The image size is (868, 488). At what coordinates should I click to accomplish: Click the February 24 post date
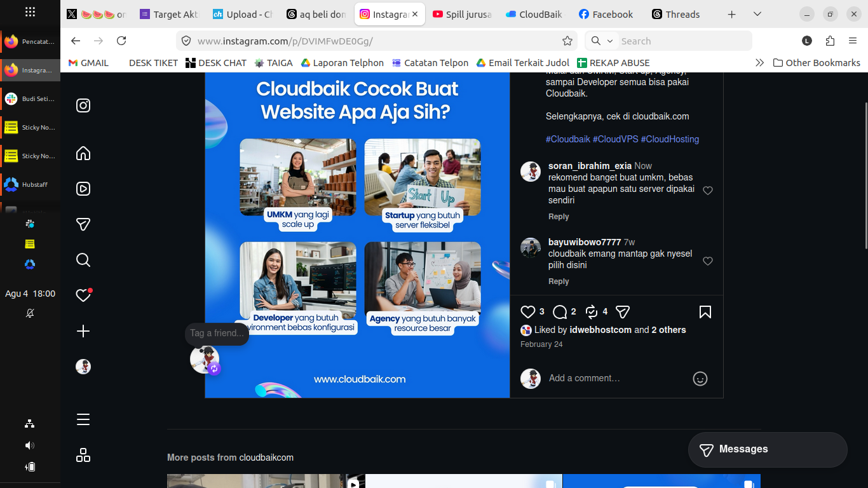[541, 344]
